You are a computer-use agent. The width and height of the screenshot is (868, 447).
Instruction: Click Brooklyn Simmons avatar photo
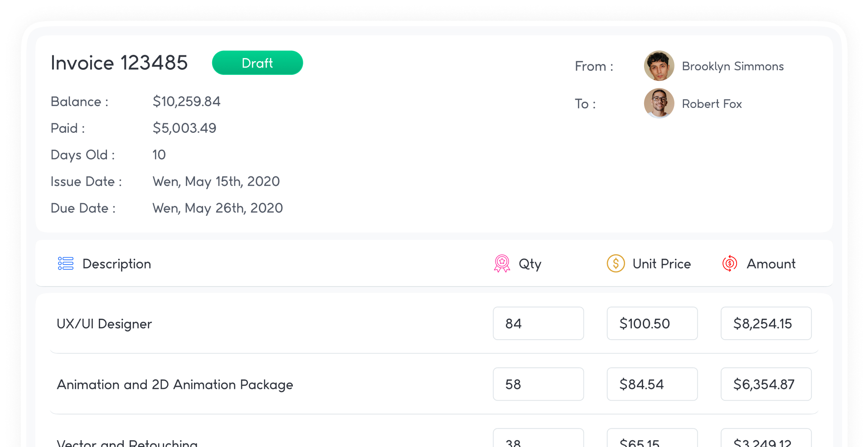pyautogui.click(x=659, y=66)
